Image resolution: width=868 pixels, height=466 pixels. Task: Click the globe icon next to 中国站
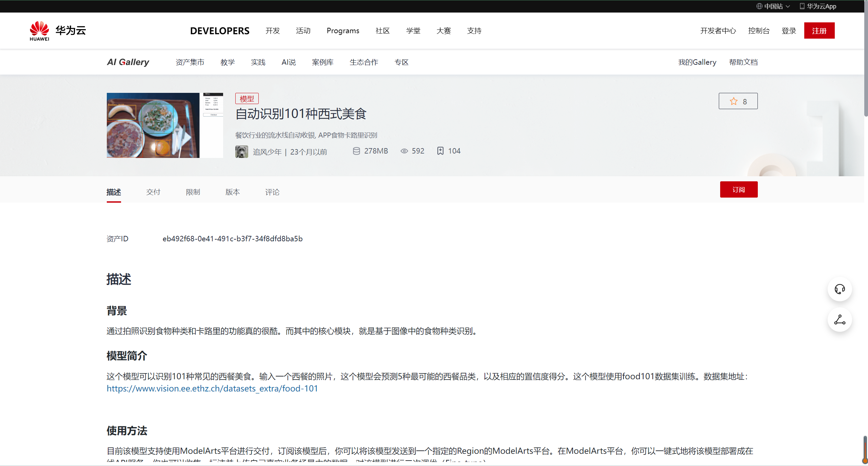[759, 6]
